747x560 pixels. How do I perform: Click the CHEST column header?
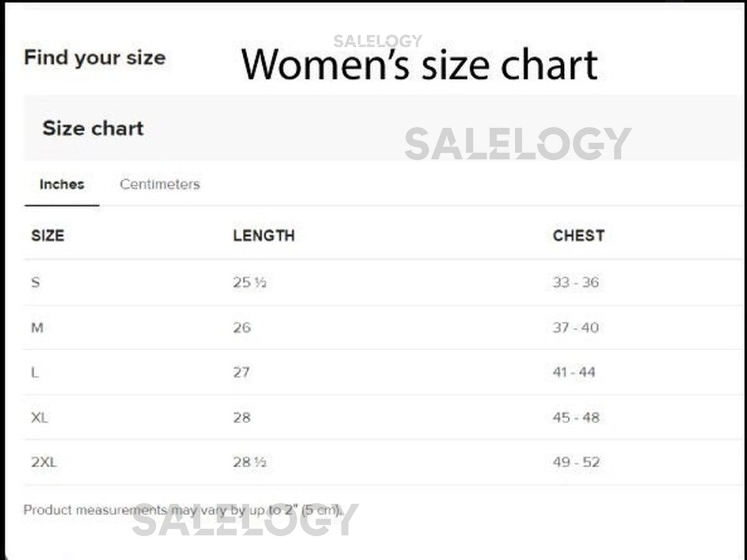(x=578, y=236)
